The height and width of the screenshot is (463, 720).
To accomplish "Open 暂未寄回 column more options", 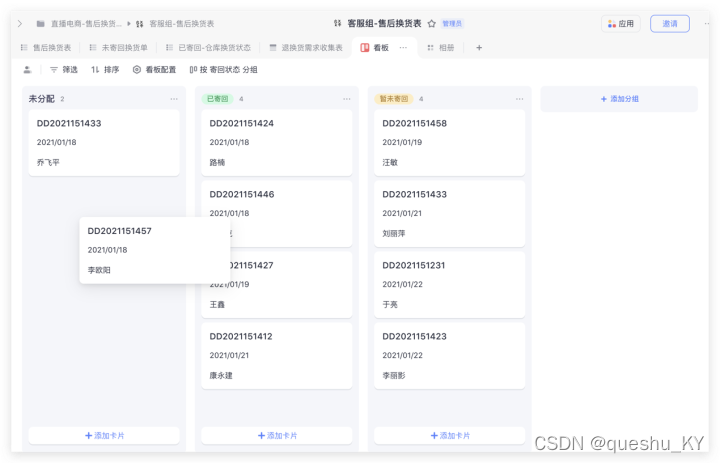I will 519,99.
